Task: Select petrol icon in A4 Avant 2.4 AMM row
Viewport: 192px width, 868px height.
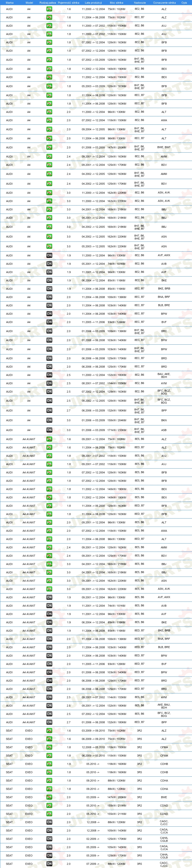Action: click(49, 548)
